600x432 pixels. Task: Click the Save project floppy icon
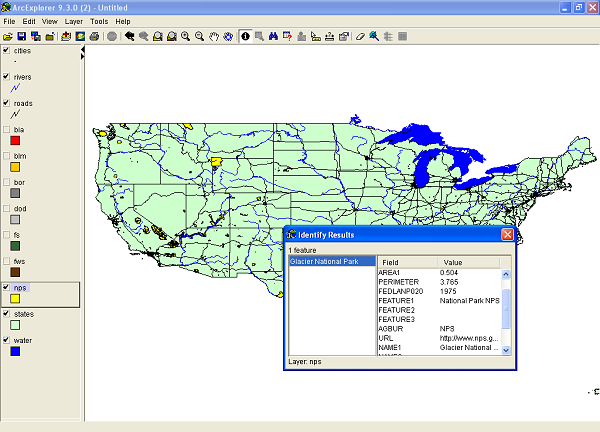point(21,37)
